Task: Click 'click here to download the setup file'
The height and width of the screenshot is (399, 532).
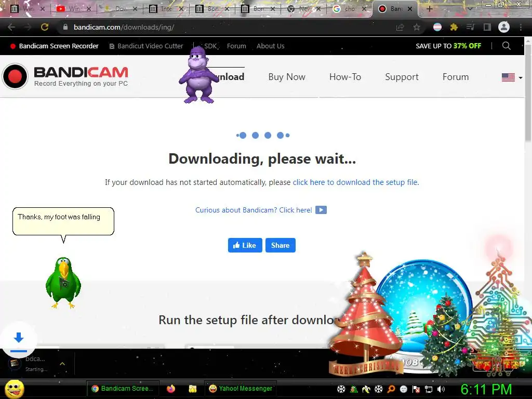Action: coord(356,182)
